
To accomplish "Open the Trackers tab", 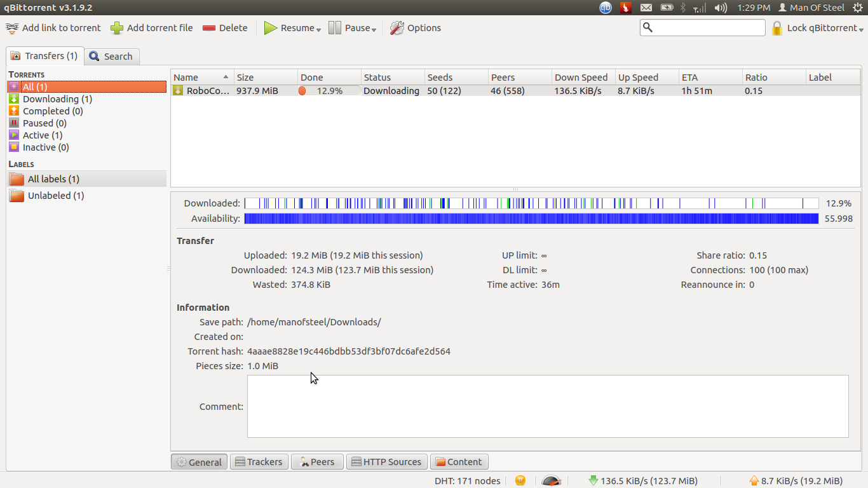I will pyautogui.click(x=259, y=461).
